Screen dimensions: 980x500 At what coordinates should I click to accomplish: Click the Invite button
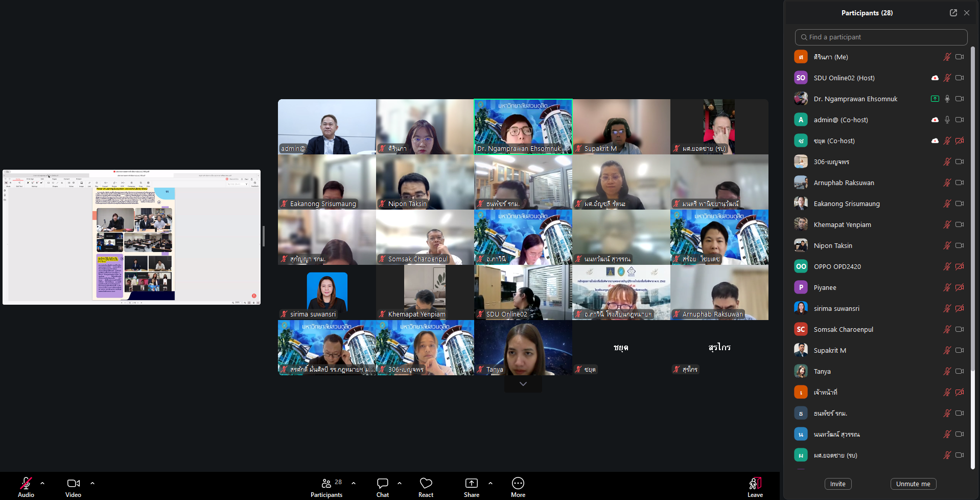click(837, 484)
